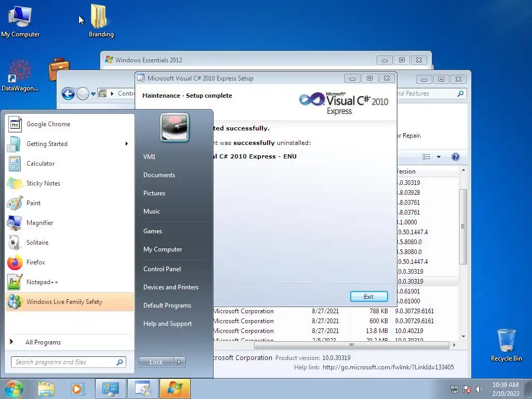Open Pictures library
The height and width of the screenshot is (399, 532).
[154, 193]
